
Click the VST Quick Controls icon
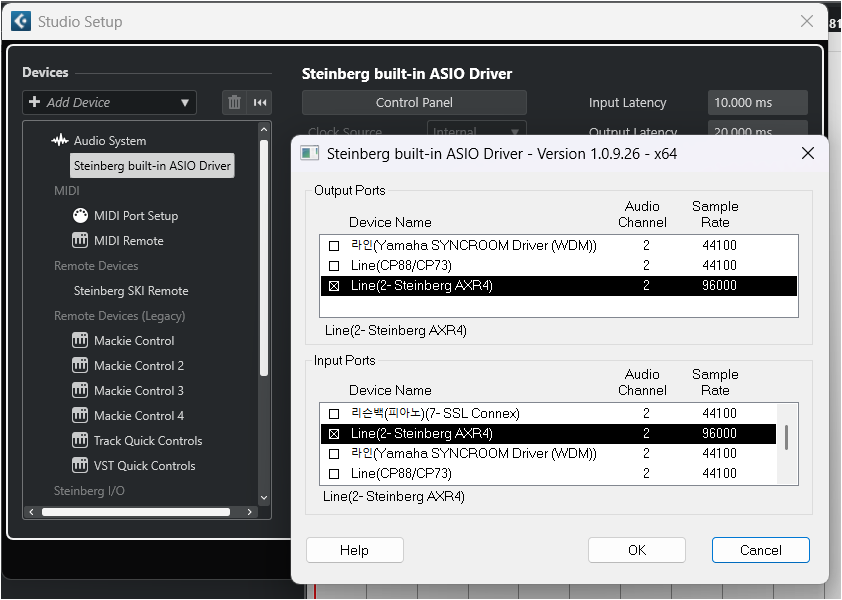click(80, 466)
